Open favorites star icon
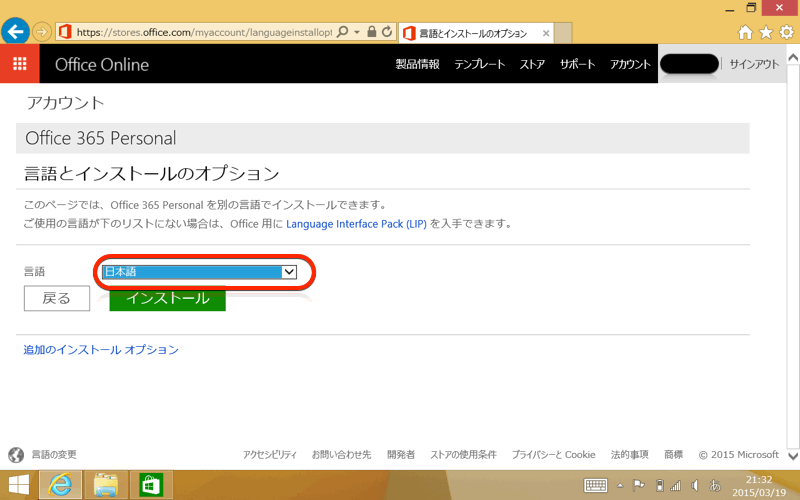The height and width of the screenshot is (500, 800). (x=765, y=32)
